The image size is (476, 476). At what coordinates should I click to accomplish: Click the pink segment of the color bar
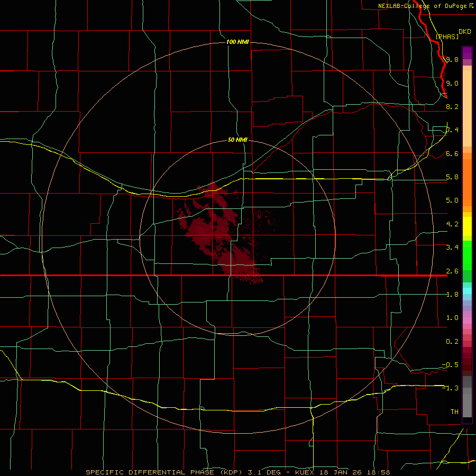[x=467, y=321]
